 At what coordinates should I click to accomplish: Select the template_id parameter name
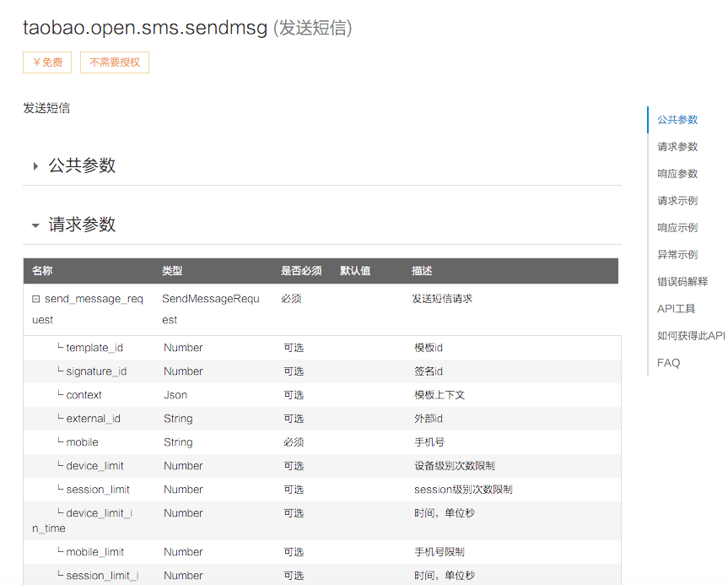coord(94,348)
